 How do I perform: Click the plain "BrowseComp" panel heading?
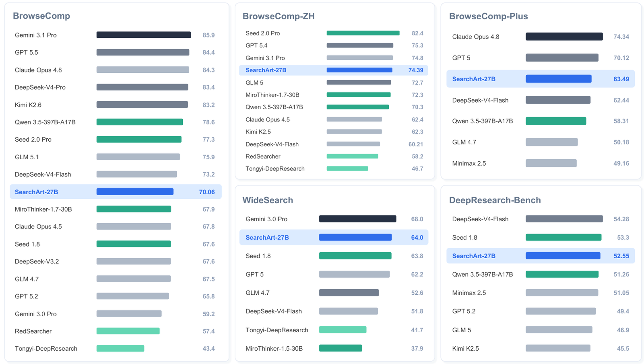tap(41, 16)
